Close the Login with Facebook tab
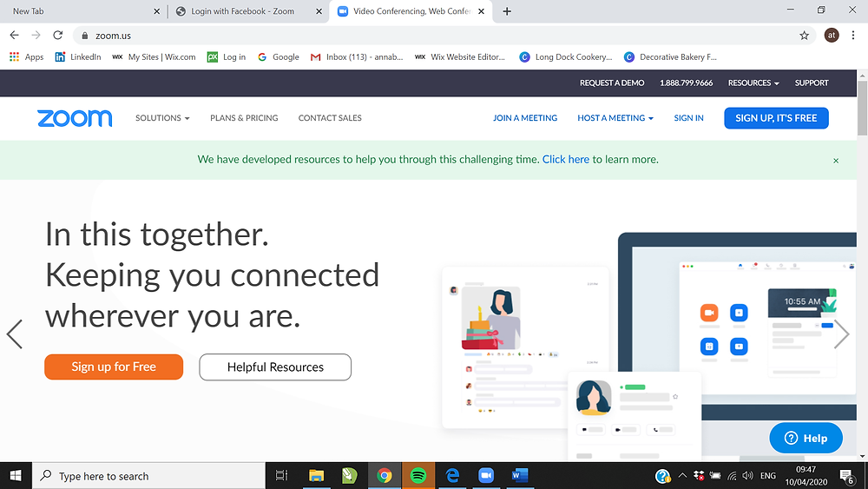868x489 pixels. coord(319,11)
